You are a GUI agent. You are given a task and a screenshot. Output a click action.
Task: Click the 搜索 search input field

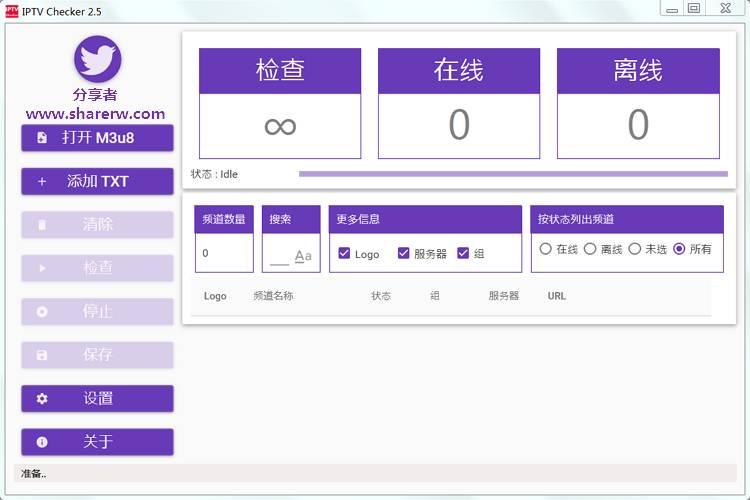[x=279, y=257]
